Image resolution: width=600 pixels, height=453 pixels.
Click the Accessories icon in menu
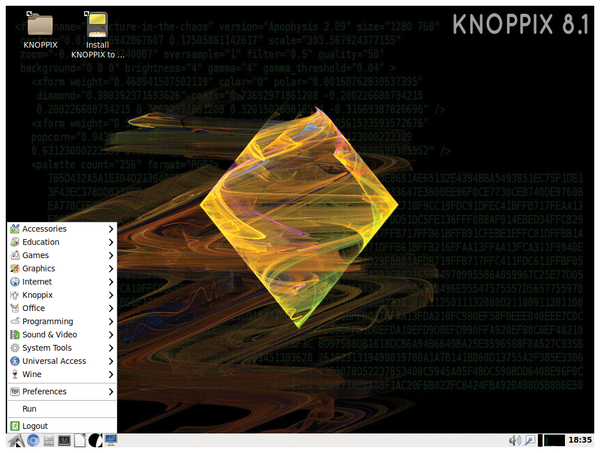[x=15, y=229]
